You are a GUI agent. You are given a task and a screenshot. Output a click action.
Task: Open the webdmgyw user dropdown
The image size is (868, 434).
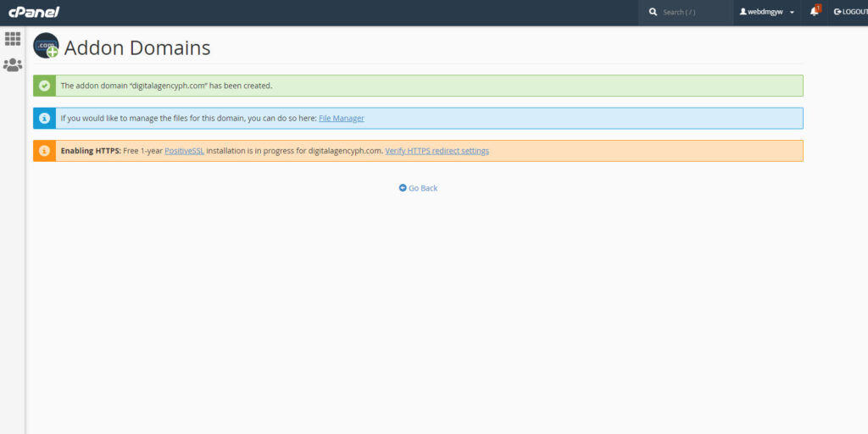(767, 12)
